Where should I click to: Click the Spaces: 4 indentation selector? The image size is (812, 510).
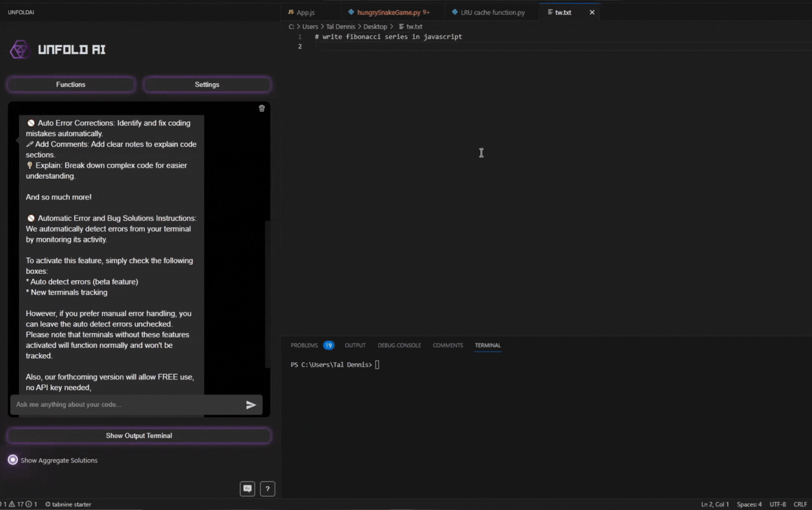749,504
